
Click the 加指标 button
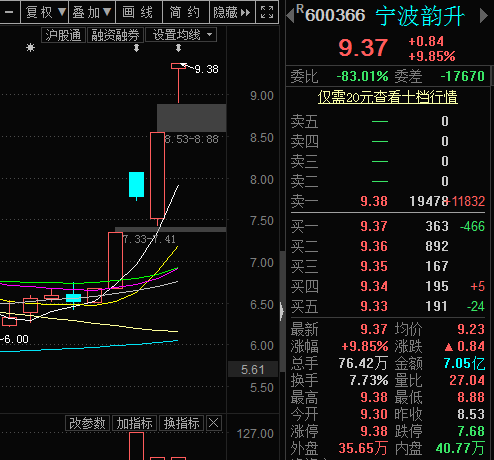pos(134,423)
